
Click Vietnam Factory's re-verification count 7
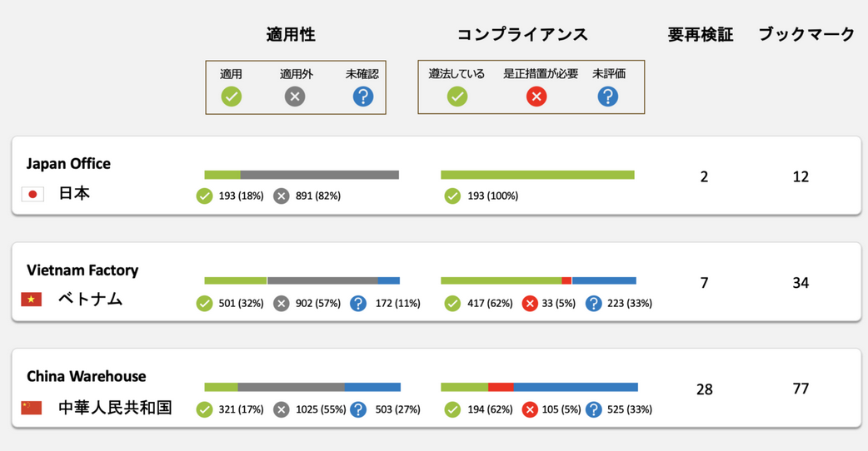pos(705,283)
